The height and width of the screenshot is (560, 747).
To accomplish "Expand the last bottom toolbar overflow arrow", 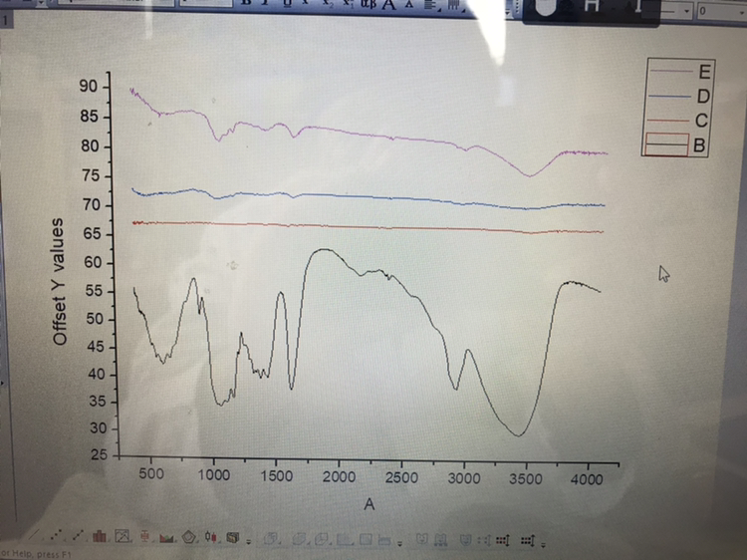I will click(x=544, y=543).
